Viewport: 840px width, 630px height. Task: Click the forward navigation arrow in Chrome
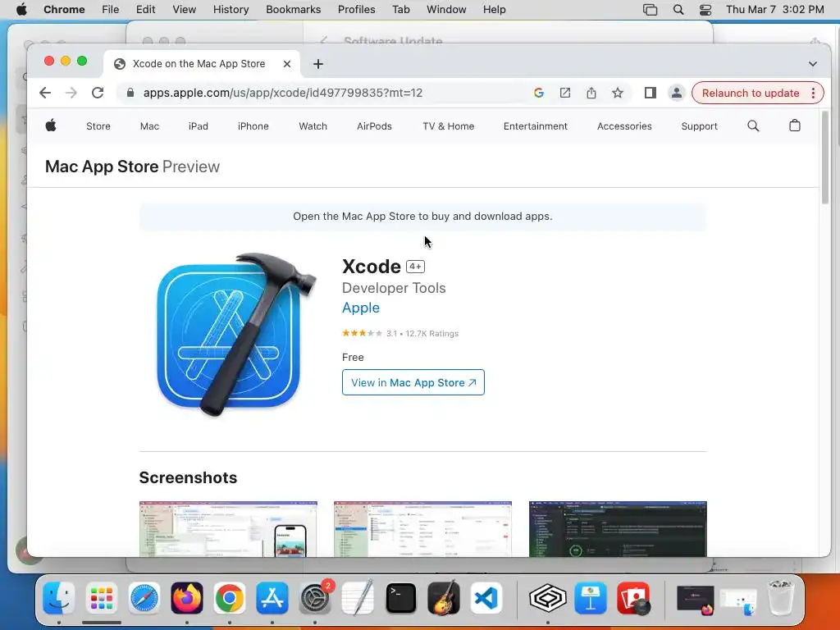pyautogui.click(x=71, y=93)
